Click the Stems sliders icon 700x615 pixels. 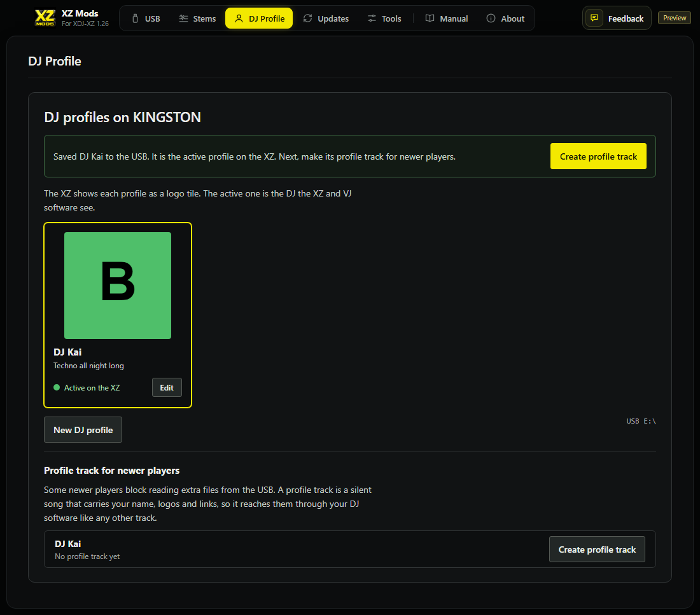tap(183, 18)
